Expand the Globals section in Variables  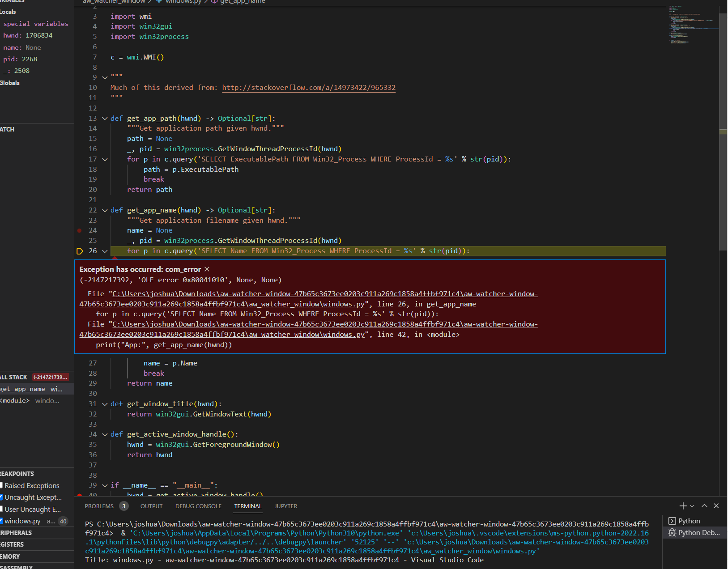click(x=10, y=83)
